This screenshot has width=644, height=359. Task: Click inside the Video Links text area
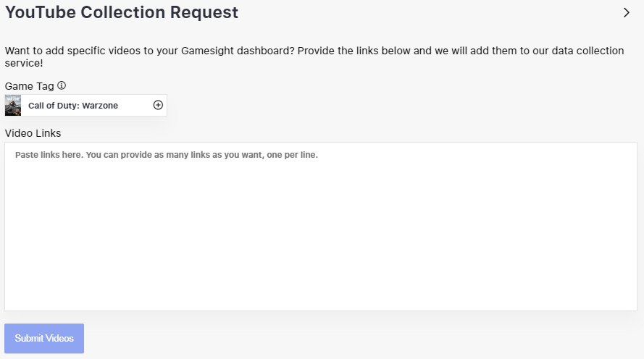coord(321,227)
